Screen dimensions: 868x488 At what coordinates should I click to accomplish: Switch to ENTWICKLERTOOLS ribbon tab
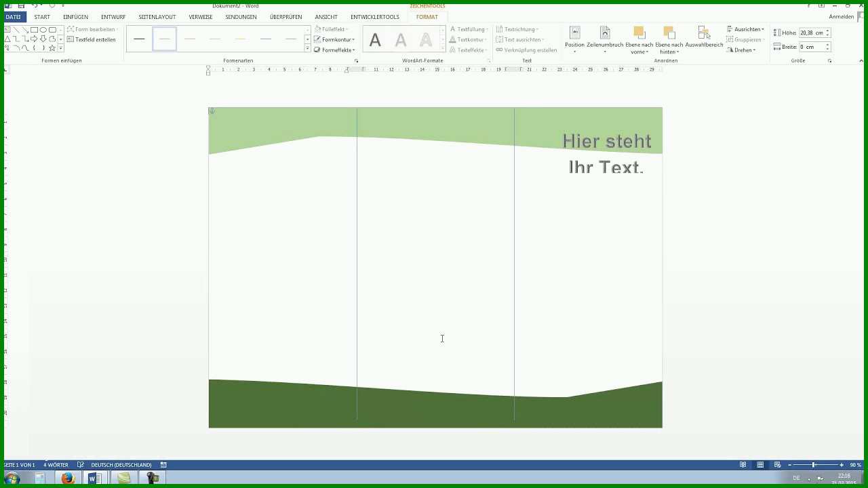[375, 17]
